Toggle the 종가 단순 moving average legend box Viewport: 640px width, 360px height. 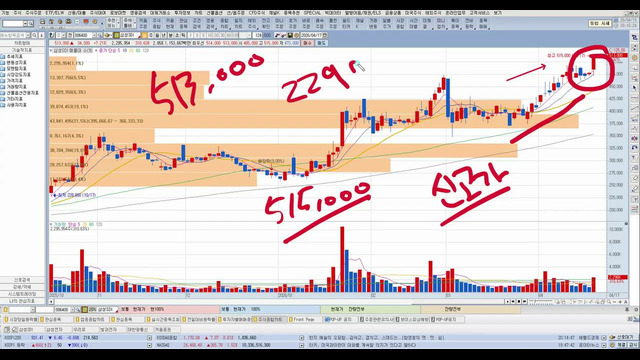[x=96, y=51]
